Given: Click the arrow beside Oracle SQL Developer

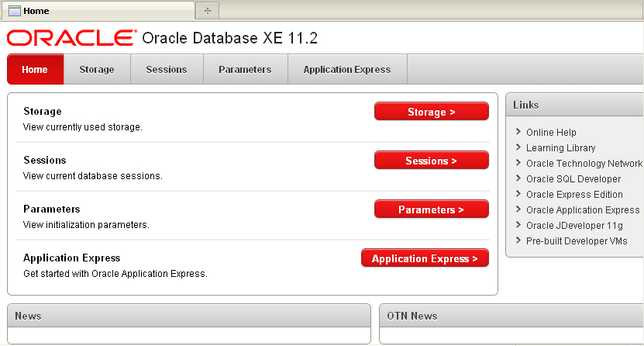Looking at the screenshot, I should (x=518, y=178).
